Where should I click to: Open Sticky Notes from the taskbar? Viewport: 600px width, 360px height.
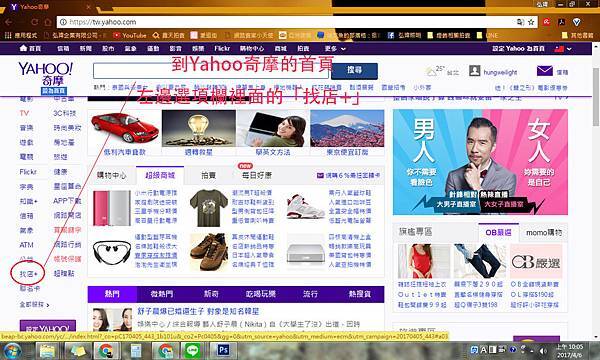78,350
